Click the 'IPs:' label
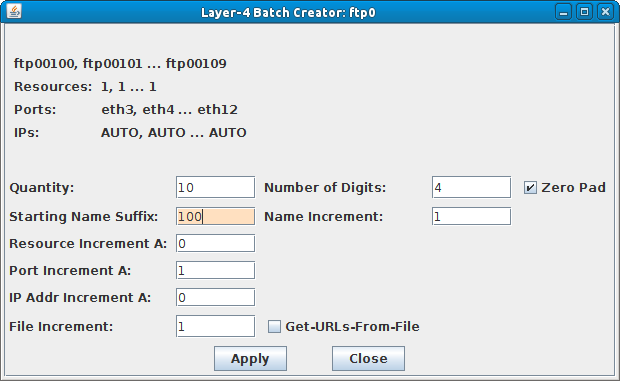 [x=27, y=132]
